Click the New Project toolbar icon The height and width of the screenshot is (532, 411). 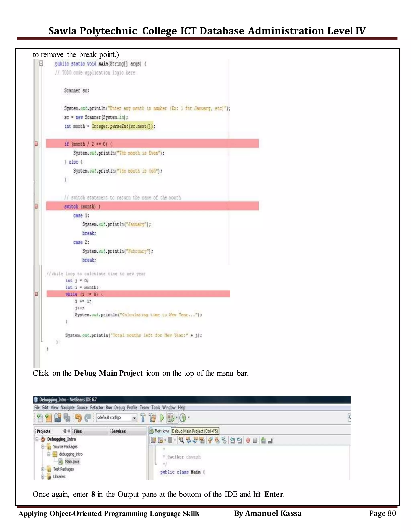click(x=49, y=418)
